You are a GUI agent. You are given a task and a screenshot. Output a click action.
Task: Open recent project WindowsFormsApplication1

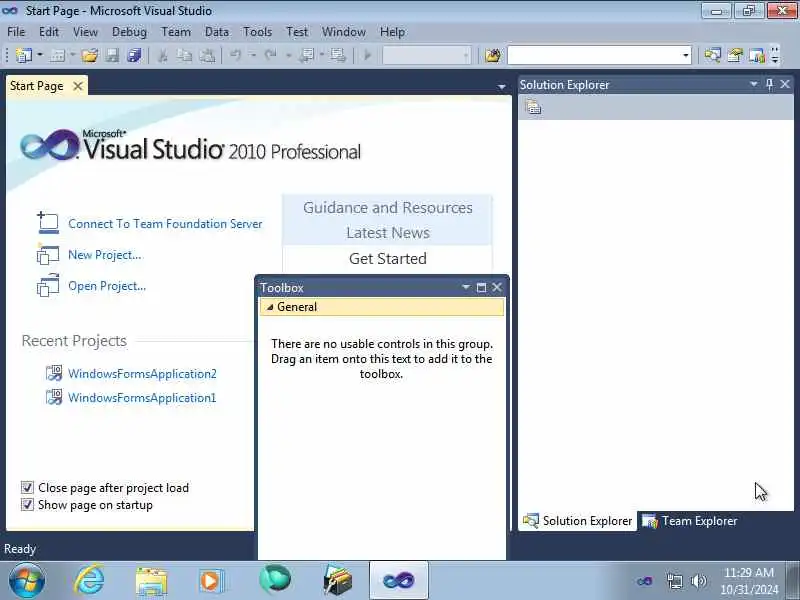pos(142,398)
